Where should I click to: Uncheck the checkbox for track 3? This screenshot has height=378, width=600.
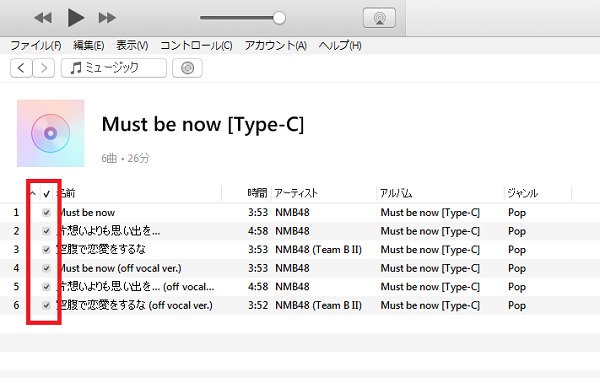click(46, 249)
